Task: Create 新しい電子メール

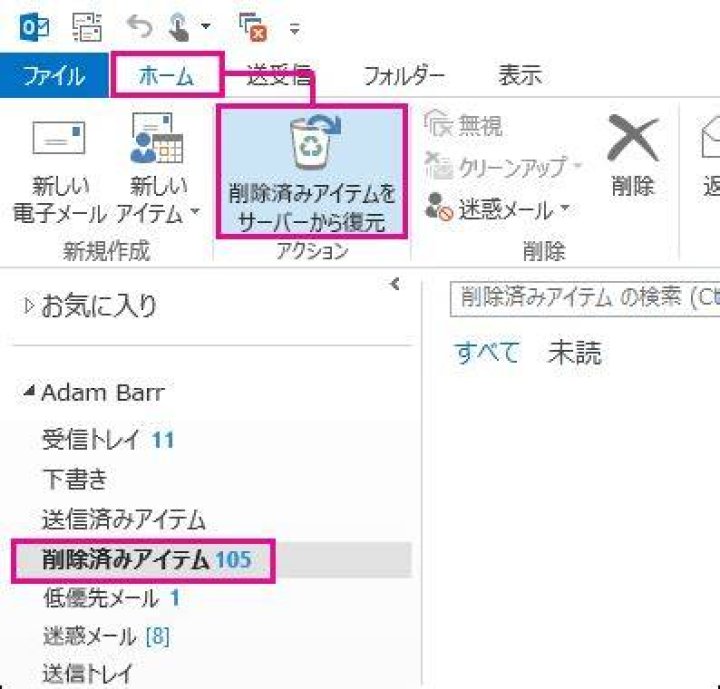Action: (x=59, y=172)
